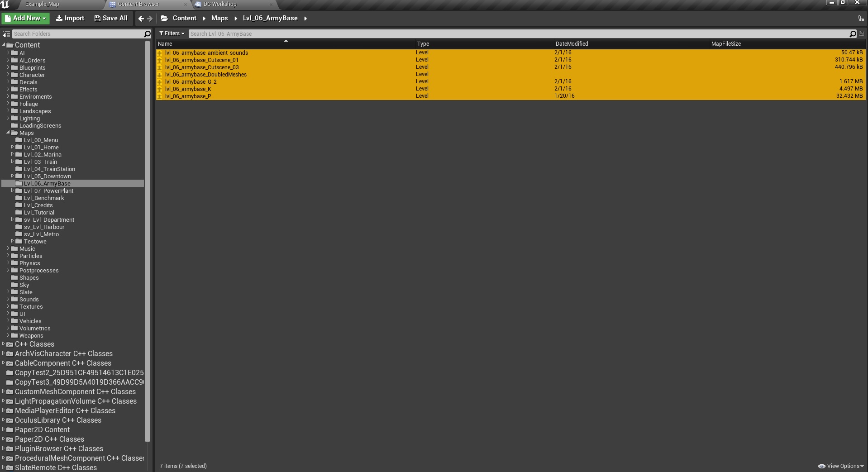Expand OculusLibrary C++ Classes

(4, 420)
